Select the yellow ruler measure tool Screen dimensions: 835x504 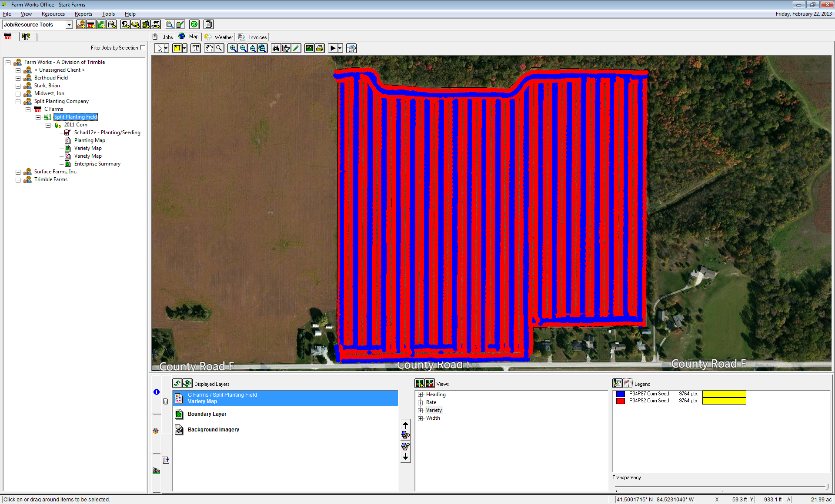tap(177, 48)
